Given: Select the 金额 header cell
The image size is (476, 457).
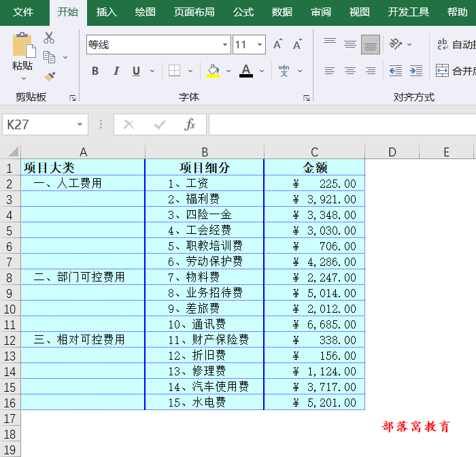Looking at the screenshot, I should point(314,167).
